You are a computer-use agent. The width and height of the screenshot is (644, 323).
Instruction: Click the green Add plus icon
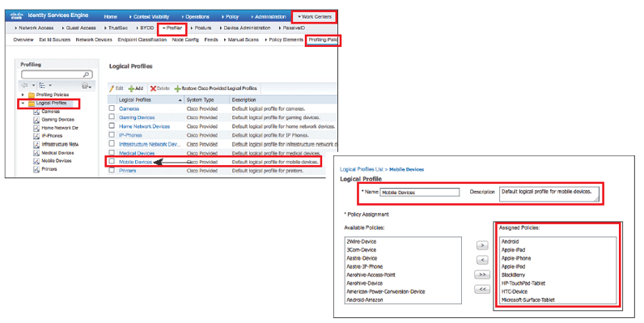tap(131, 88)
